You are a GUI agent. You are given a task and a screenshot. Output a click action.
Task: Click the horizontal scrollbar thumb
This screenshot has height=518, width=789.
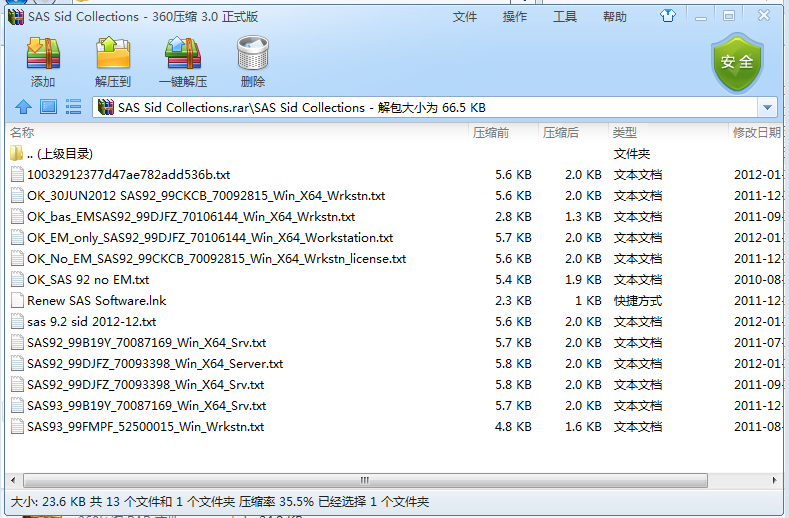[x=365, y=480]
